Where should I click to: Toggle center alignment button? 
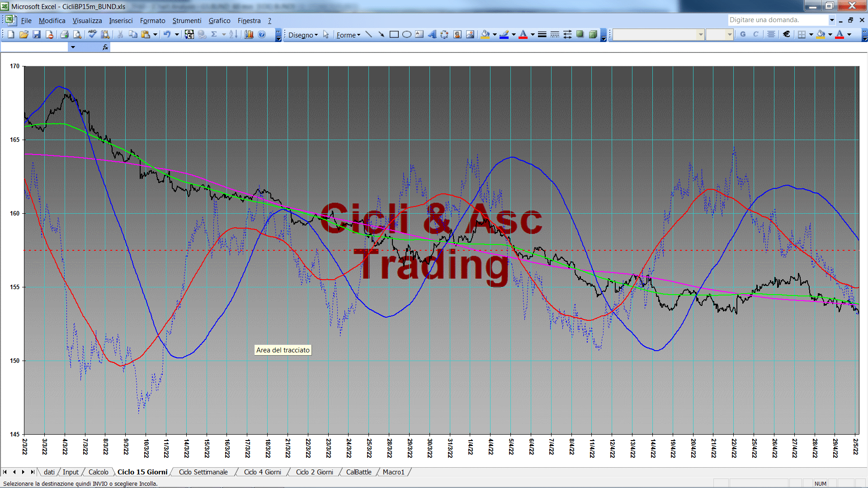(x=771, y=34)
